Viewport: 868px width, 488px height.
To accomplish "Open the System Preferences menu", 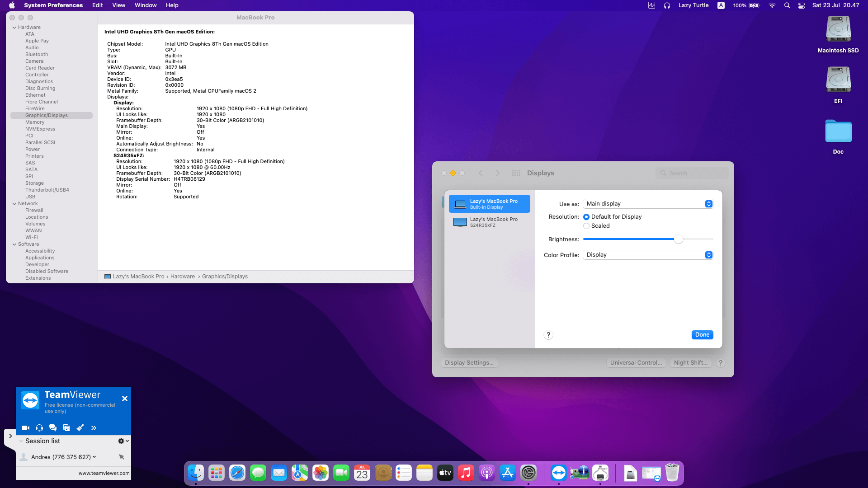I will 53,5.
